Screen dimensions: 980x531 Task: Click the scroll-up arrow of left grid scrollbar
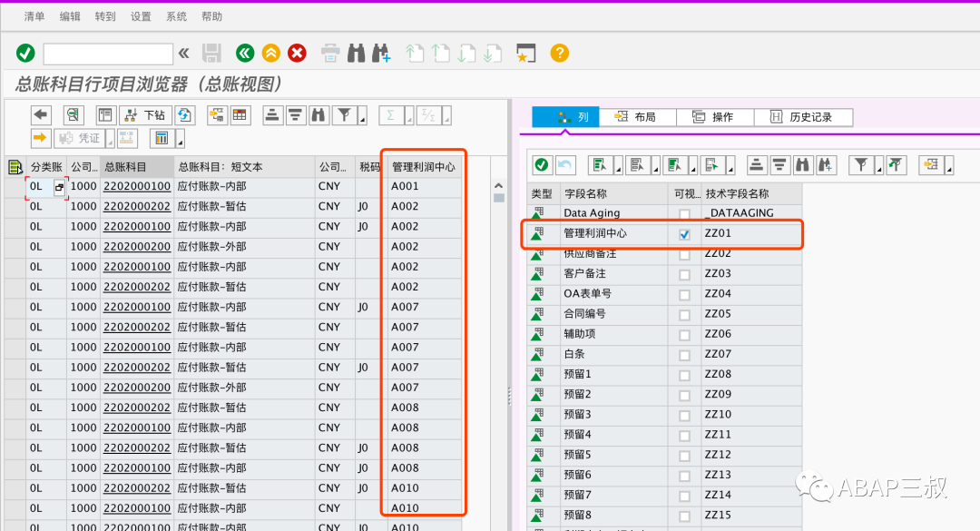tap(498, 186)
